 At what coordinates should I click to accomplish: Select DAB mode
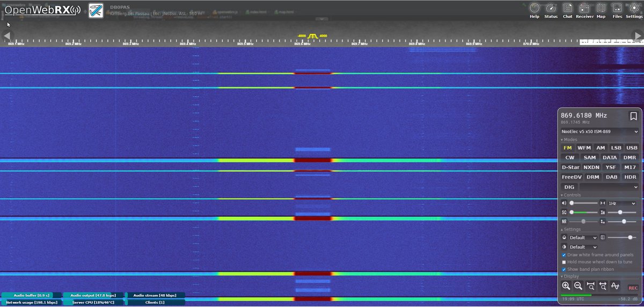[x=611, y=177]
